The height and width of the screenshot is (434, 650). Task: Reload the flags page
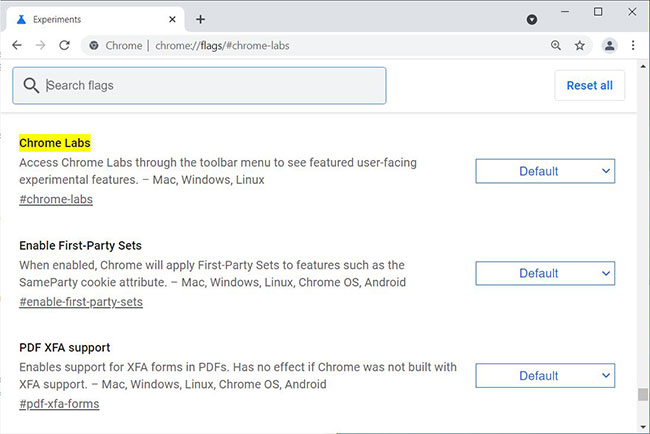click(64, 45)
